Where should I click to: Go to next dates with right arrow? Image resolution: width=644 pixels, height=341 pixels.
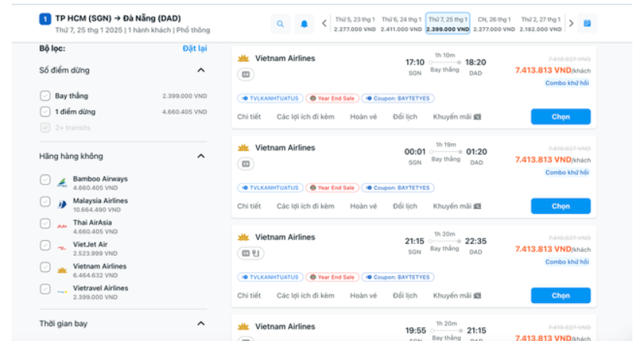[x=571, y=23]
